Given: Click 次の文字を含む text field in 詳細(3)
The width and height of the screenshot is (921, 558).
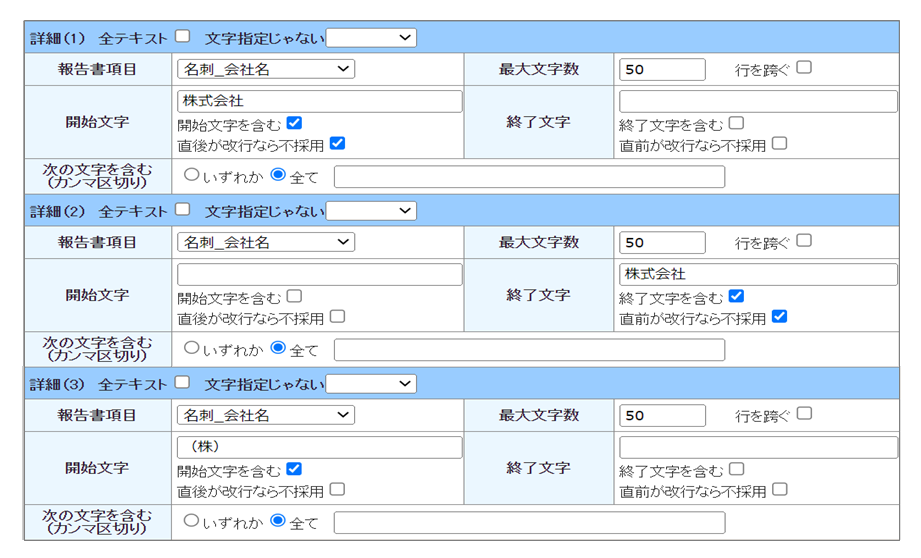Looking at the screenshot, I should [x=529, y=523].
